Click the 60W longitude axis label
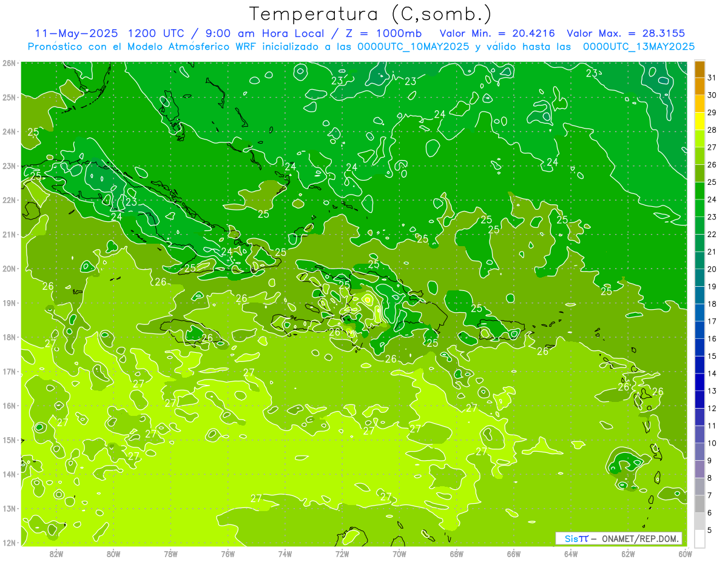 coord(686,554)
